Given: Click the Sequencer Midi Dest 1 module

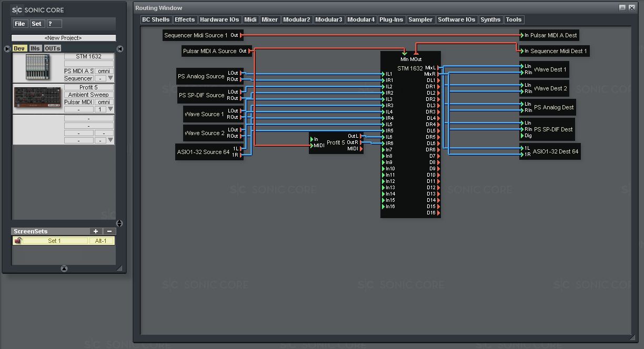Looking at the screenshot, I should click(554, 51).
